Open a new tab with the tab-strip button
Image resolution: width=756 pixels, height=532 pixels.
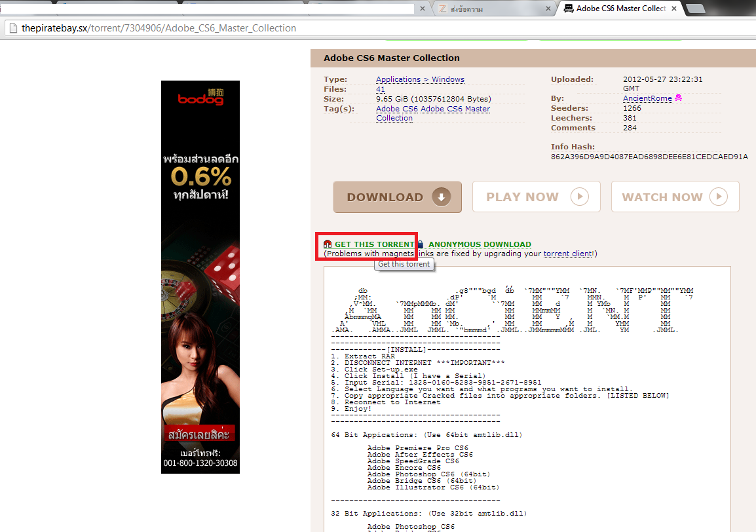pyautogui.click(x=695, y=9)
